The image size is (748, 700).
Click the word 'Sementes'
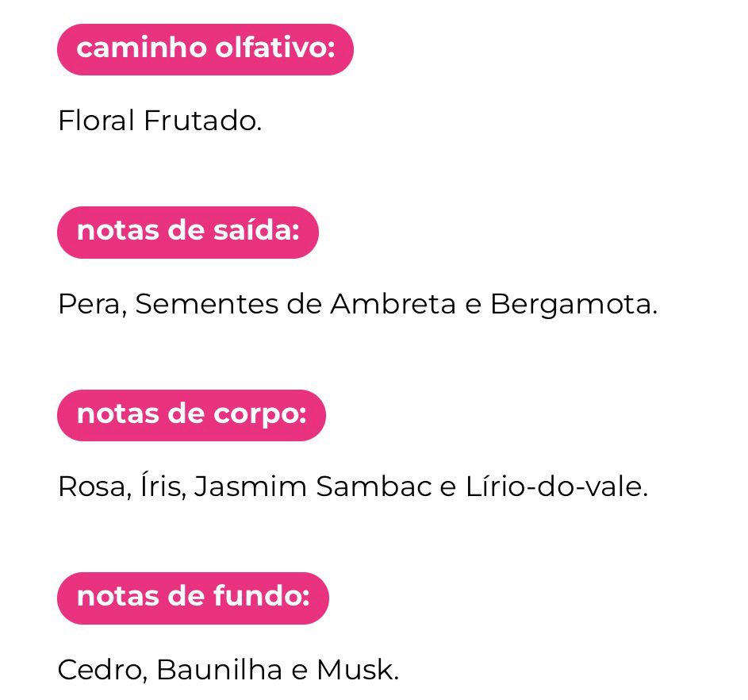[206, 304]
